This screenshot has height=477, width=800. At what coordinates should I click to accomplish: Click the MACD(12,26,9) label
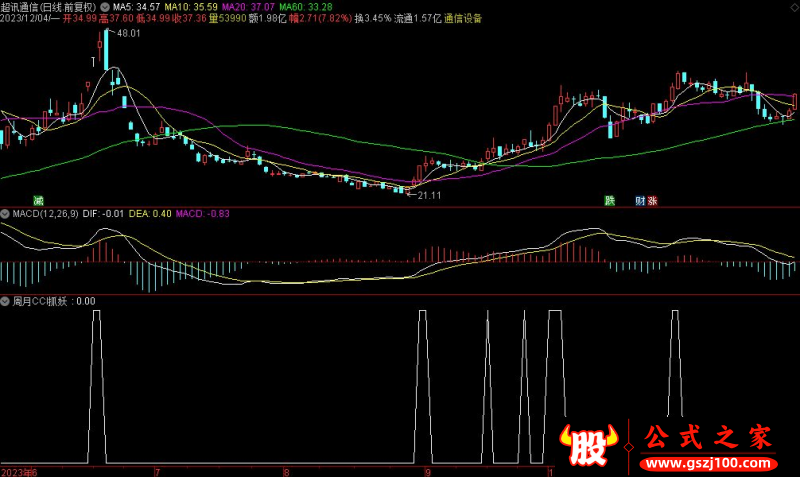pos(45,214)
